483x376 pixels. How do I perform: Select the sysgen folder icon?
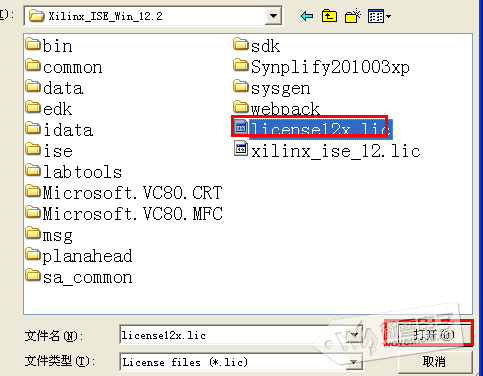[x=241, y=86]
